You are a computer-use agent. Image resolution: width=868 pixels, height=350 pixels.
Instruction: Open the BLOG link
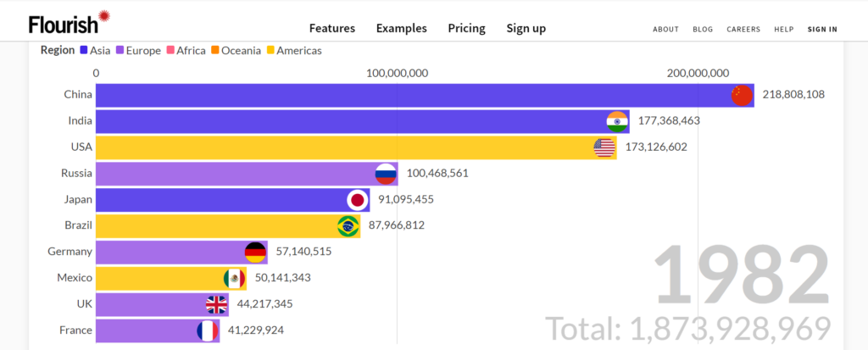point(703,29)
